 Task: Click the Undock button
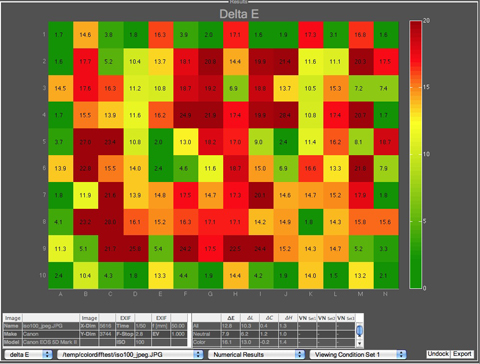(438, 354)
